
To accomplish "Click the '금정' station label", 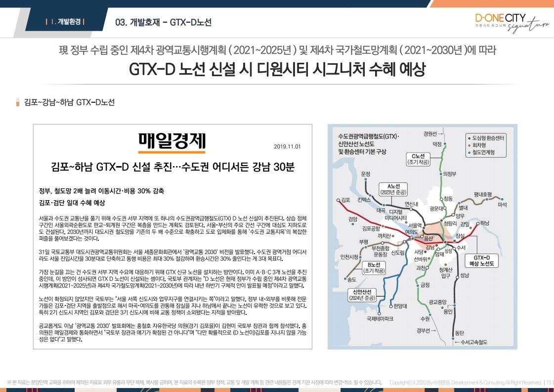I will [425, 285].
